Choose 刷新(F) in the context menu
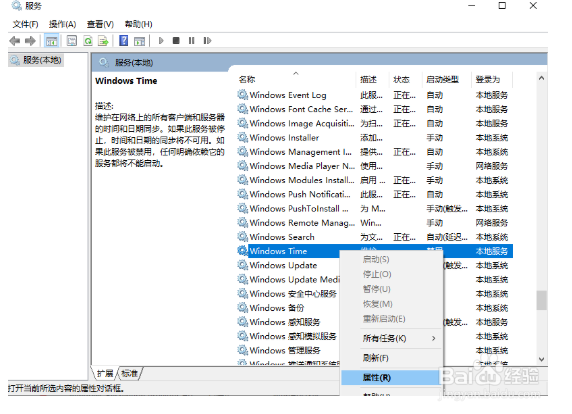Viewport: 572px width, 414px height. [391, 358]
